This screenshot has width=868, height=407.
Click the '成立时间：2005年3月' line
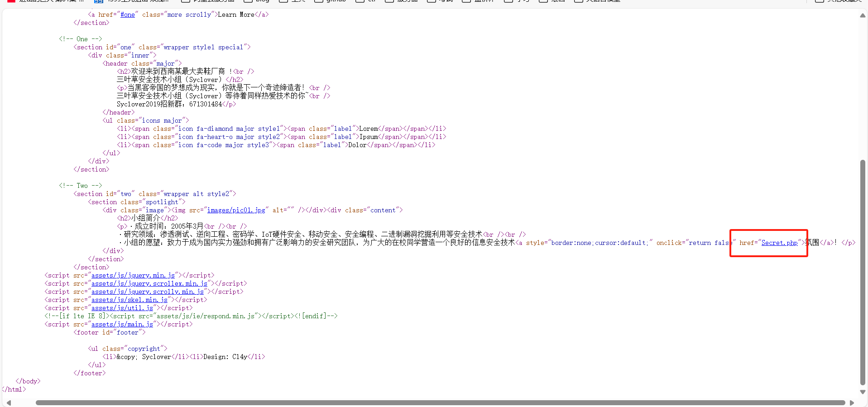point(182,226)
